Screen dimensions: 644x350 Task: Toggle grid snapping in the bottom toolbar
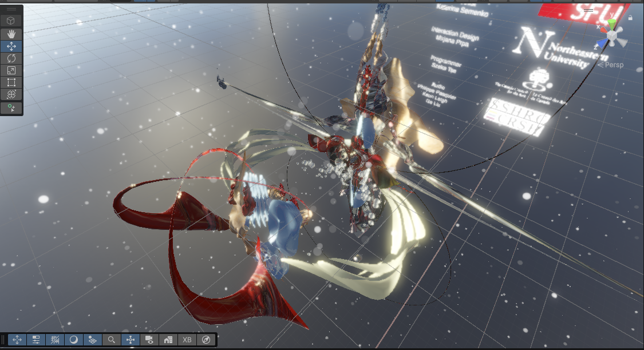[55, 340]
